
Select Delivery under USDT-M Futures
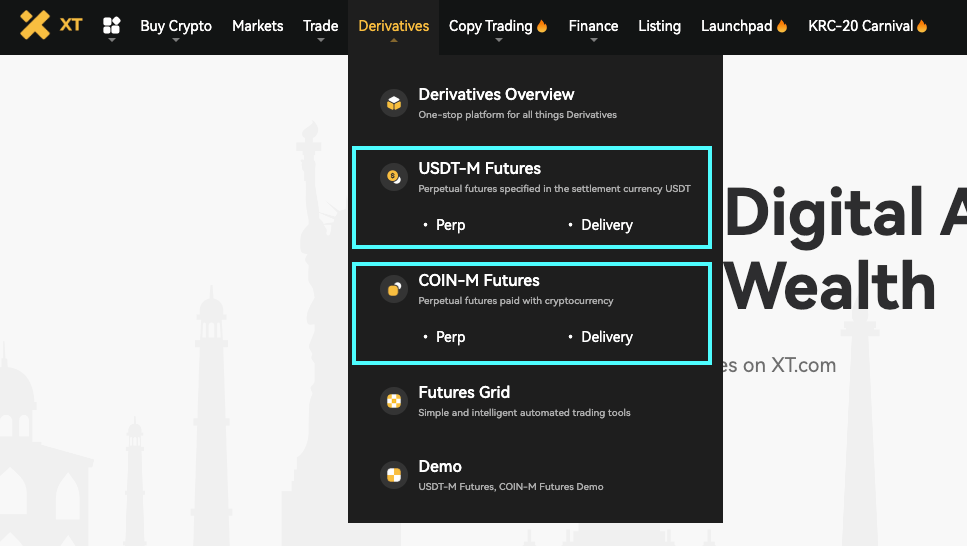tap(607, 225)
